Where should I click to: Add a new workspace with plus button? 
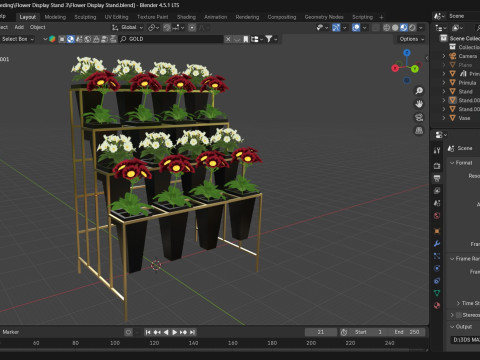(381, 17)
